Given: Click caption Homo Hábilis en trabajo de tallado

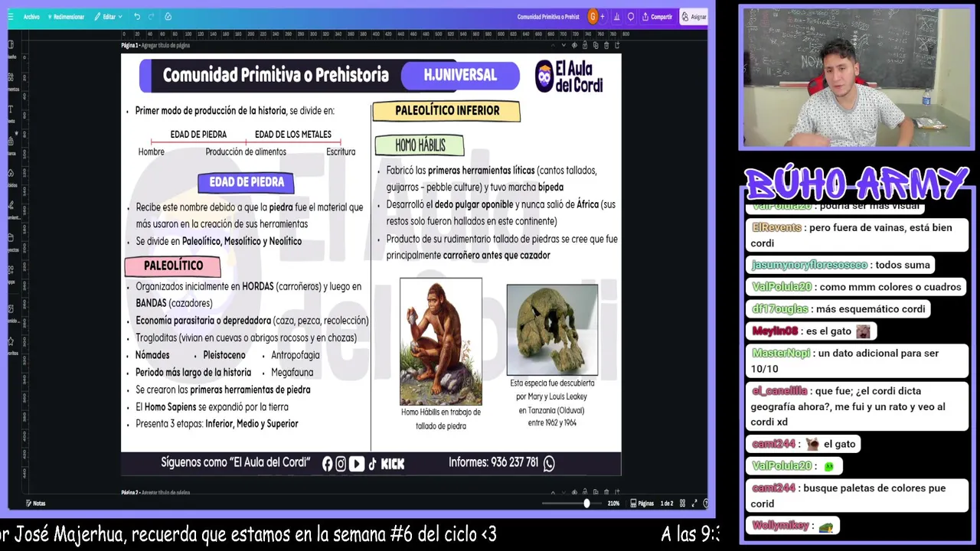Looking at the screenshot, I should pos(441,419).
